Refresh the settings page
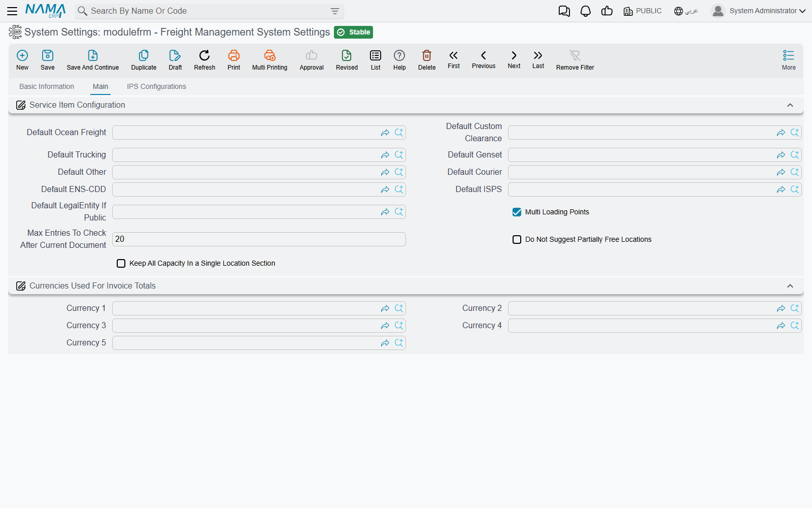 [x=205, y=60]
